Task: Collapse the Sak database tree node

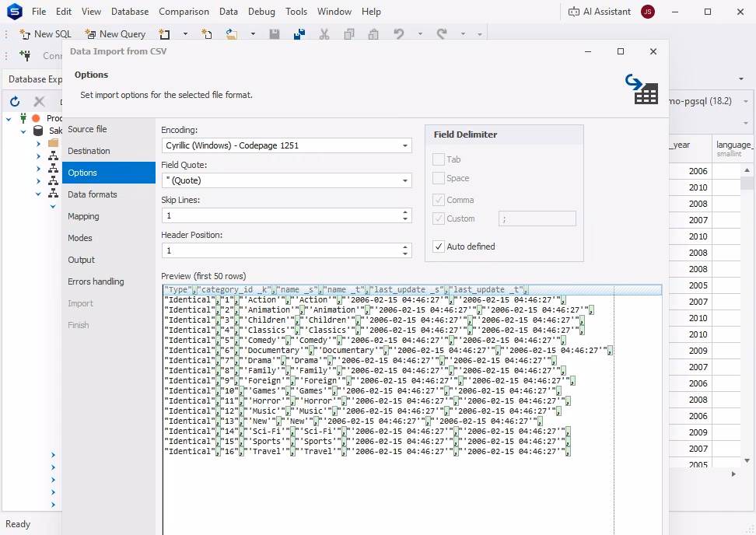Action: pyautogui.click(x=23, y=131)
